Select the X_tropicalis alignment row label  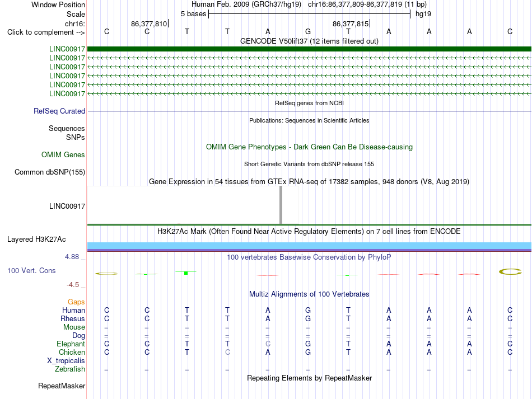[x=66, y=361]
